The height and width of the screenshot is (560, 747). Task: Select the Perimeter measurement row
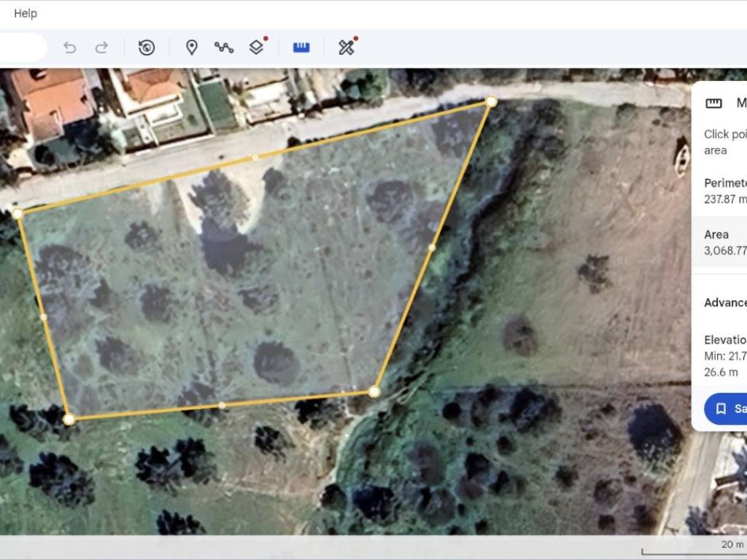[x=725, y=191]
